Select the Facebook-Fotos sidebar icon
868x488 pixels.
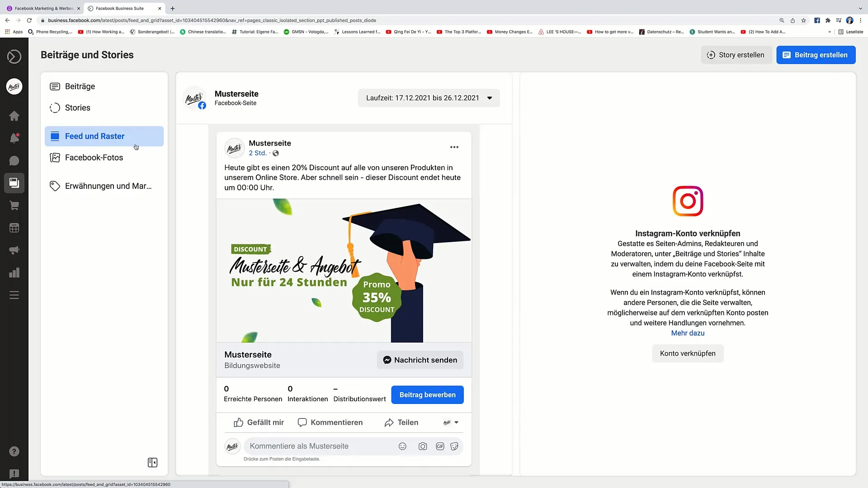[x=55, y=157]
